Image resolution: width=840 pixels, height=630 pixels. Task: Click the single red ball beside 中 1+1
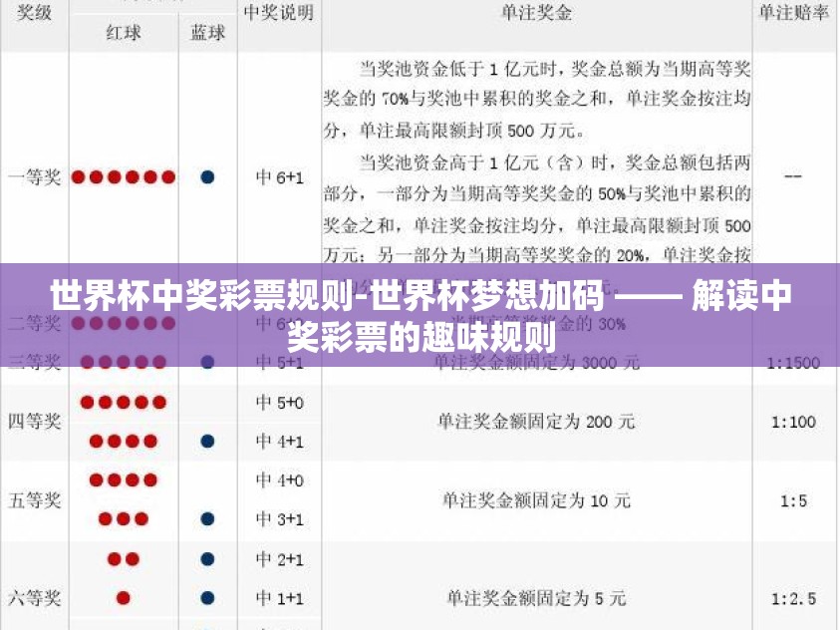pos(124,598)
